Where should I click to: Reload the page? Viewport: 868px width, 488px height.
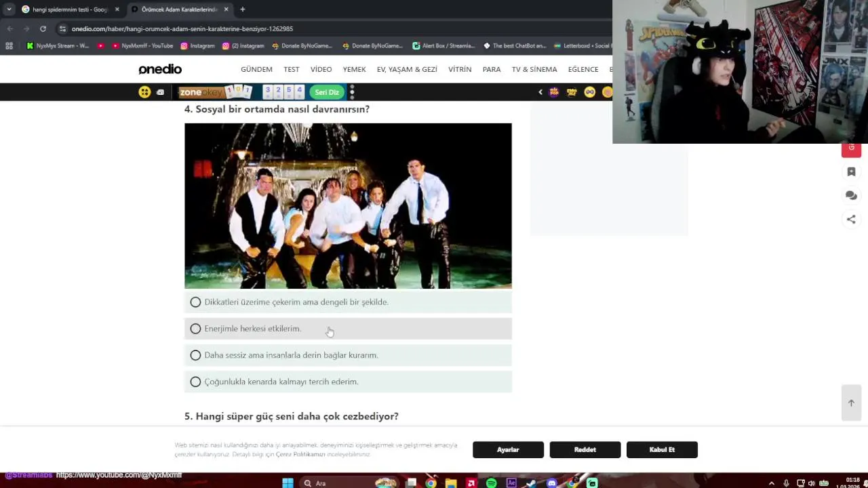tap(43, 28)
